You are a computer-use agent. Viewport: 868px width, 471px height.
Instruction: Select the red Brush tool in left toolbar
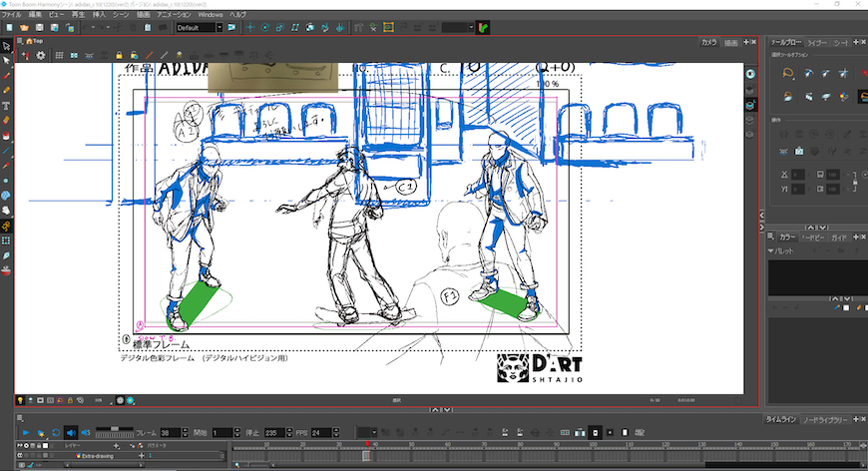point(6,76)
